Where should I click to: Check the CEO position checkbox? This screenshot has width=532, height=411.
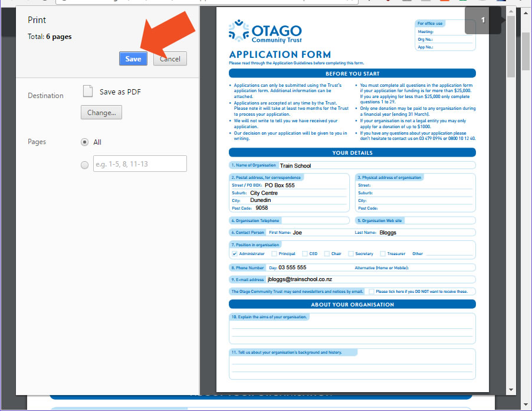(x=304, y=253)
